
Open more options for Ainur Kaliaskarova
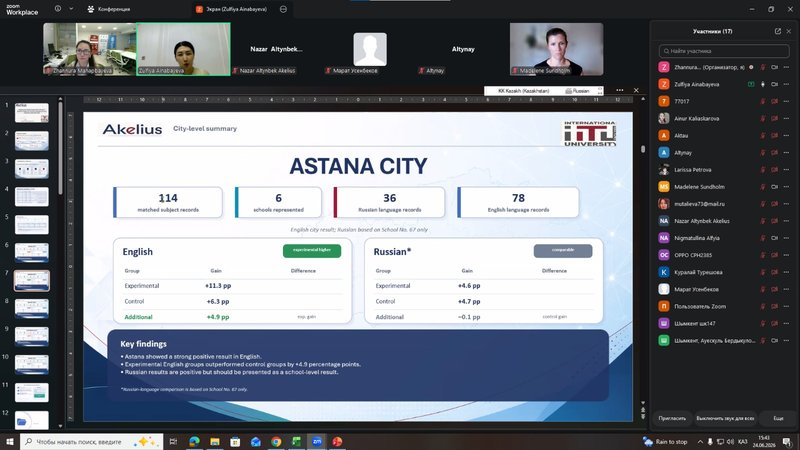coord(786,118)
